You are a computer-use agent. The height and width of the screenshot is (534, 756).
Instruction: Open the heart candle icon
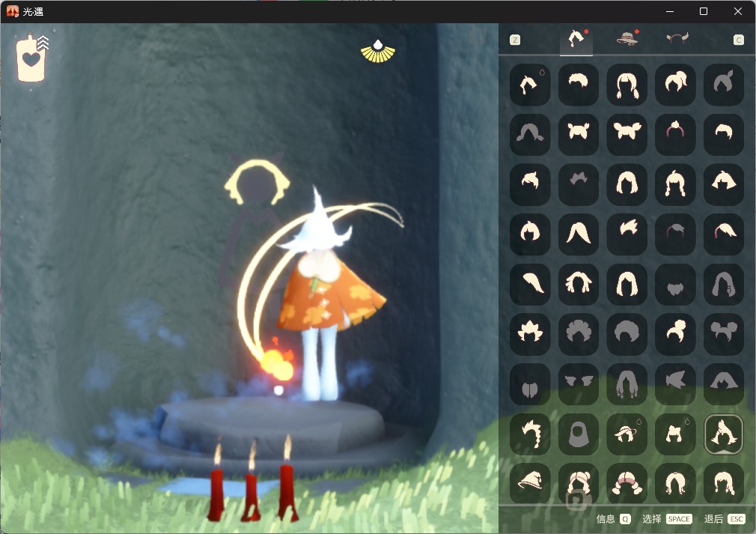click(x=31, y=60)
